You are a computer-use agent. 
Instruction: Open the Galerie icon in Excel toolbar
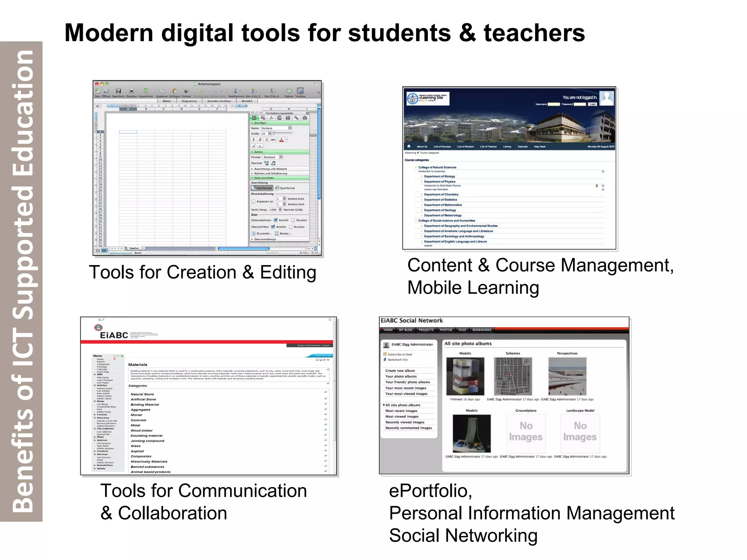[x=289, y=91]
